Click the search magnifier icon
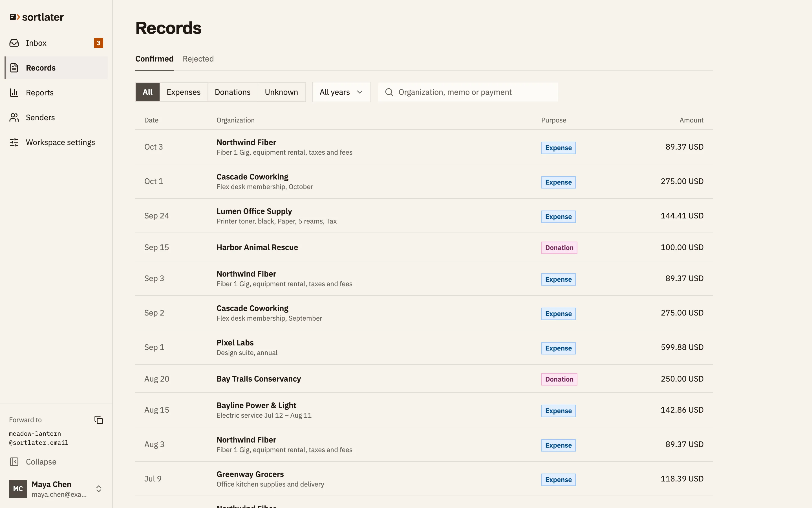The width and height of the screenshot is (812, 508). [x=389, y=92]
